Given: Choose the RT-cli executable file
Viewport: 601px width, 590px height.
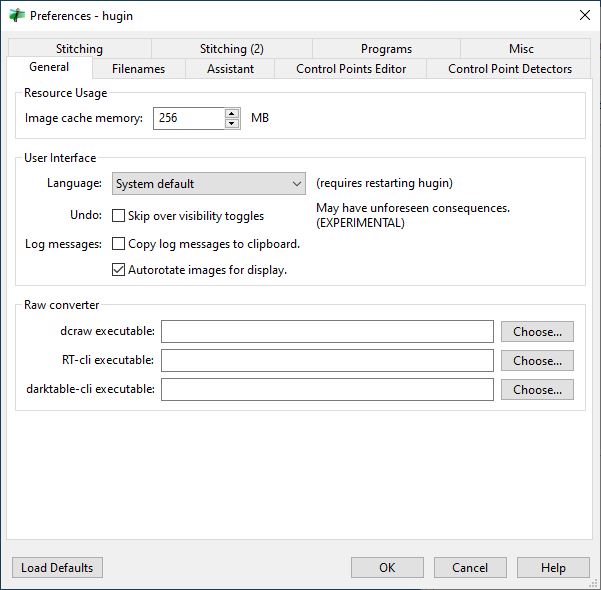Looking at the screenshot, I should 537,361.
